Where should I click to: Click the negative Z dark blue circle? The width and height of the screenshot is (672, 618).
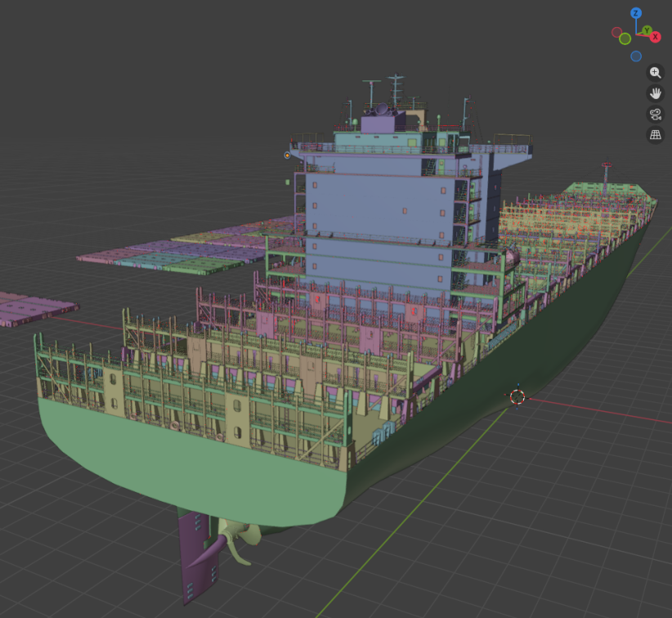(x=636, y=56)
